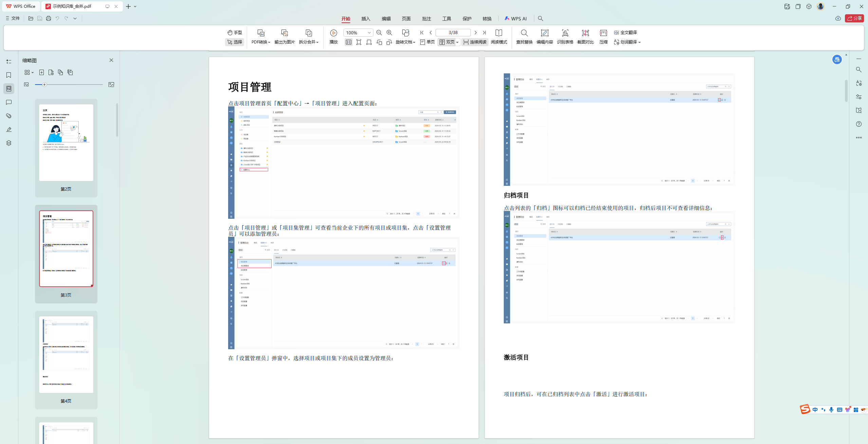This screenshot has width=868, height=444.
Task: Switch to single page view
Action: 427,42
